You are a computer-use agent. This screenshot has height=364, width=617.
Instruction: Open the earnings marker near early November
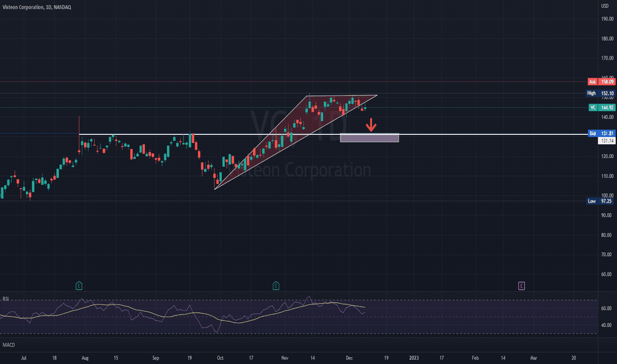point(276,286)
